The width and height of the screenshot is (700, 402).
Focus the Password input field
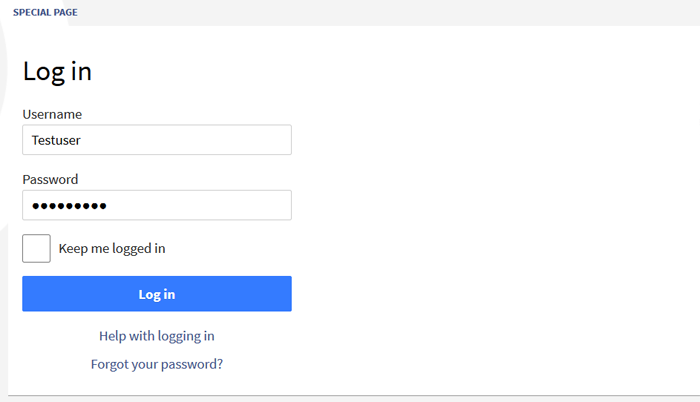[157, 205]
